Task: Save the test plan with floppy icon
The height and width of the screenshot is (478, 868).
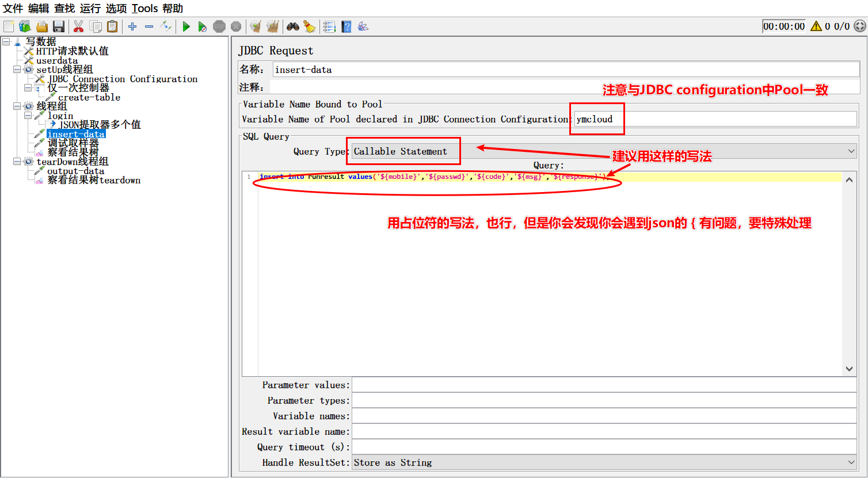Action: pyautogui.click(x=58, y=26)
